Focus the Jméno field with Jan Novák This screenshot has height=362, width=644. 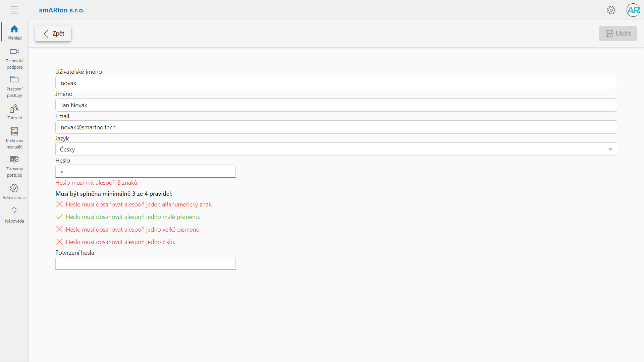tap(336, 105)
